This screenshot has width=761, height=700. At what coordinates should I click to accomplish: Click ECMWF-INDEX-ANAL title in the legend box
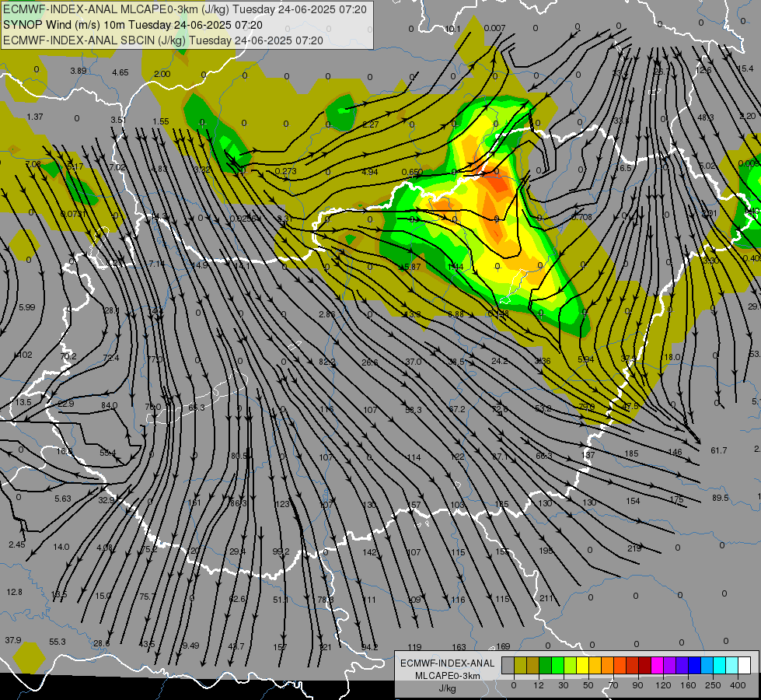447,663
